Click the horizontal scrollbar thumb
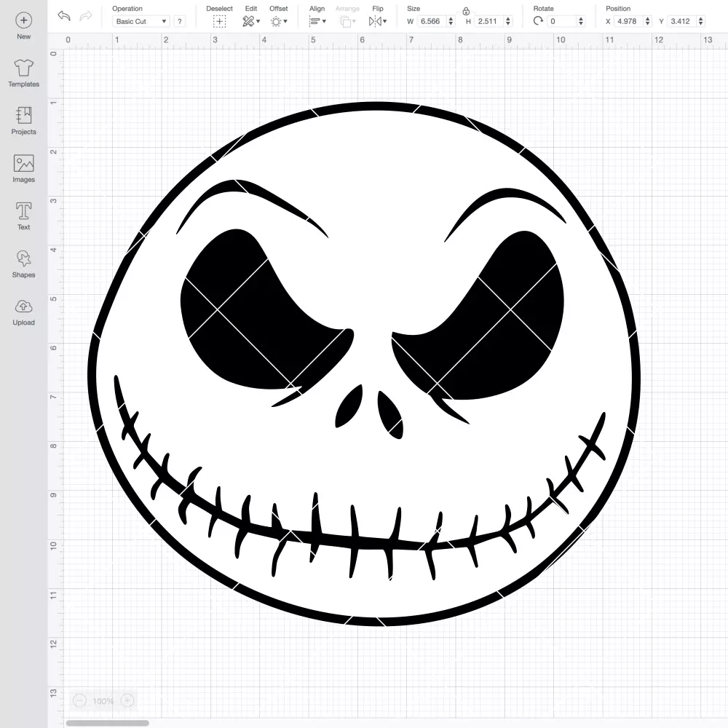Viewport: 728px width, 728px height. (x=107, y=723)
